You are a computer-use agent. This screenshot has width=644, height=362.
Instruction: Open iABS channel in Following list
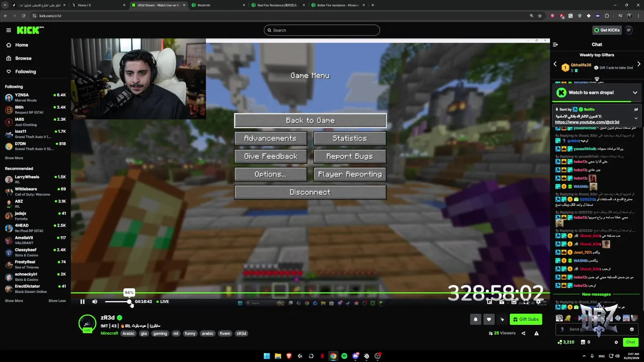[x=35, y=121]
